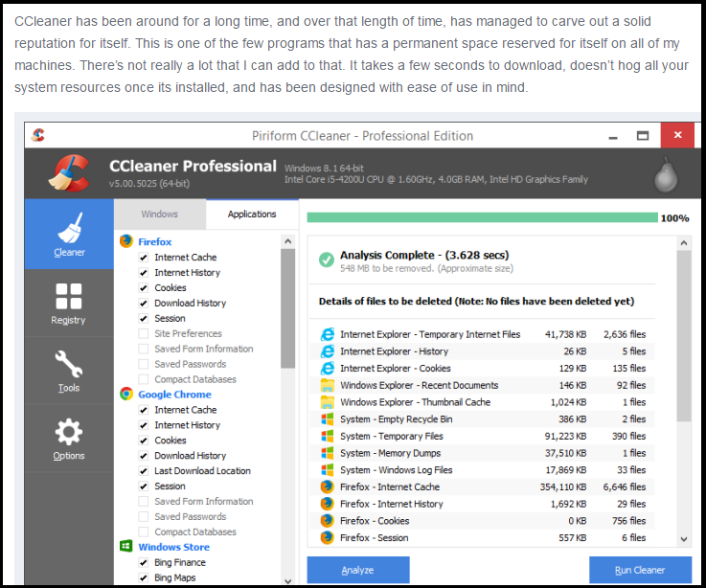Viewport: 706px width, 588px height.
Task: Uncheck Firefox Internet Cache checkbox
Action: [x=144, y=258]
